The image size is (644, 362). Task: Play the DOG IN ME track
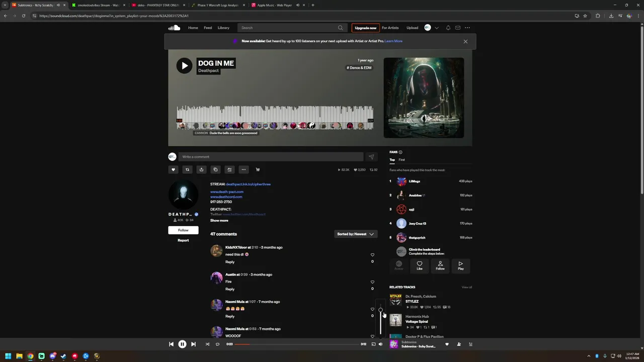point(184,65)
